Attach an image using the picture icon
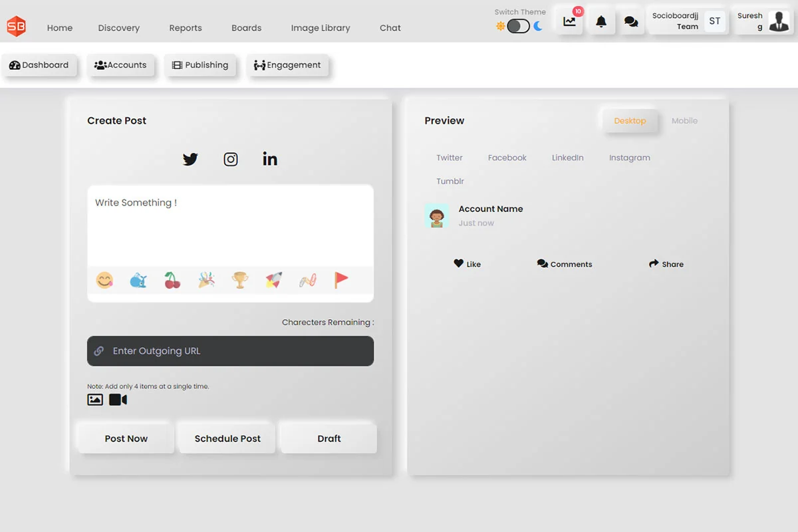This screenshot has width=798, height=532. pyautogui.click(x=95, y=400)
